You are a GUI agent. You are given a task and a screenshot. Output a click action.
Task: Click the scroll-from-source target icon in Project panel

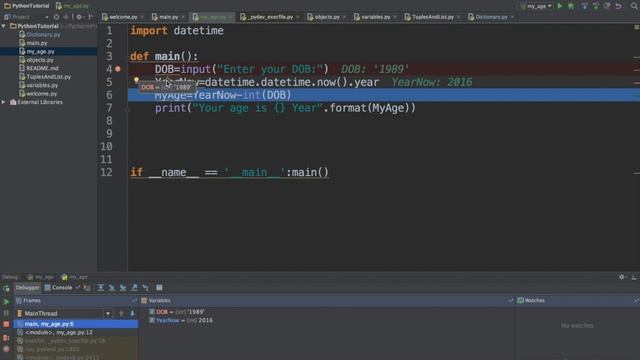[56, 17]
